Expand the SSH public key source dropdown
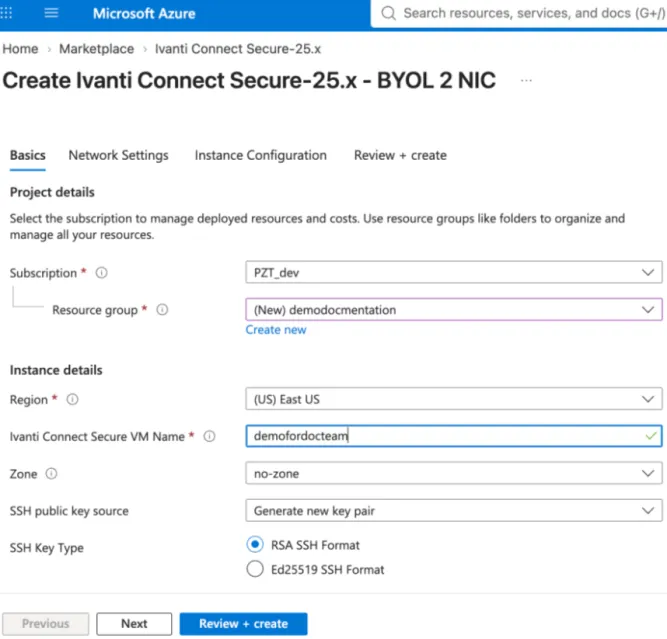This screenshot has height=639, width=667. click(x=453, y=511)
